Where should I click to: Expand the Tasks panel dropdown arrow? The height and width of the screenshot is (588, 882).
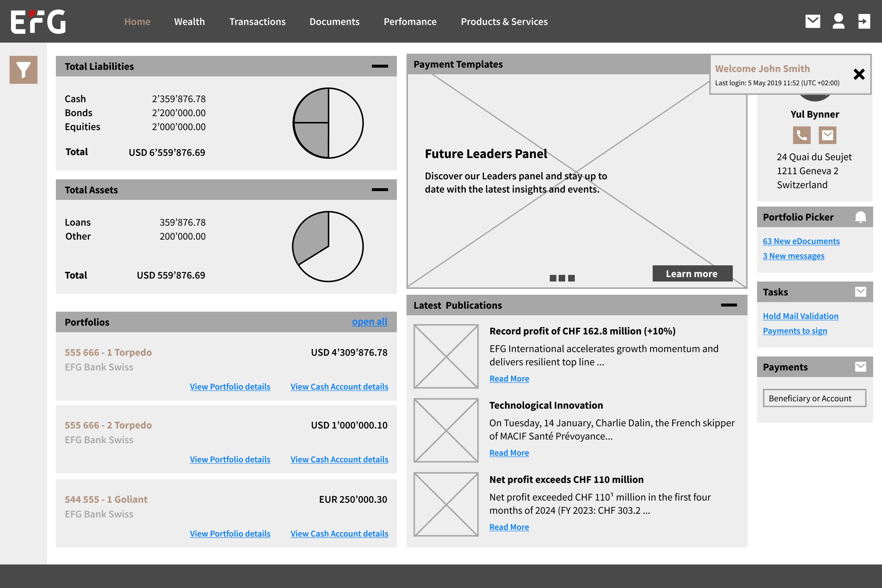pyautogui.click(x=860, y=292)
